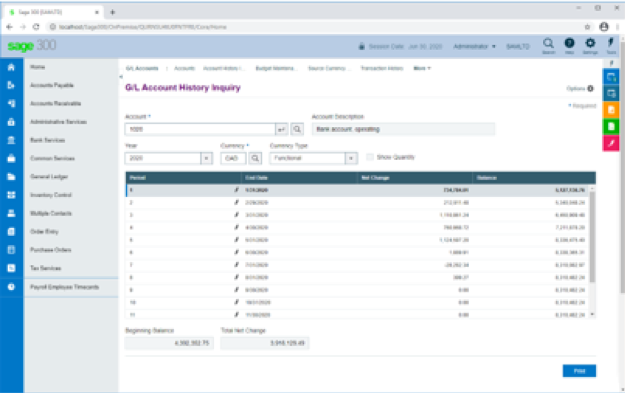625x393 pixels.
Task: Enable the Show Quantity checkbox
Action: click(x=370, y=157)
